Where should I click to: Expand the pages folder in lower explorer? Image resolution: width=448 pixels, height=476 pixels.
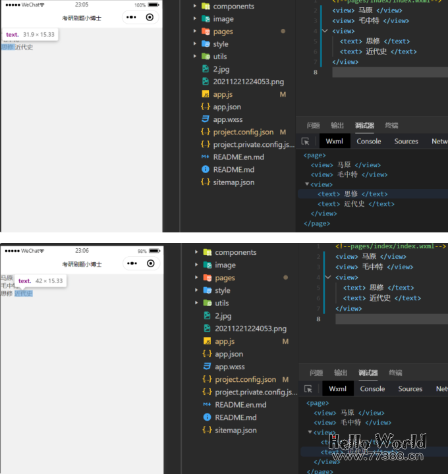tap(197, 278)
